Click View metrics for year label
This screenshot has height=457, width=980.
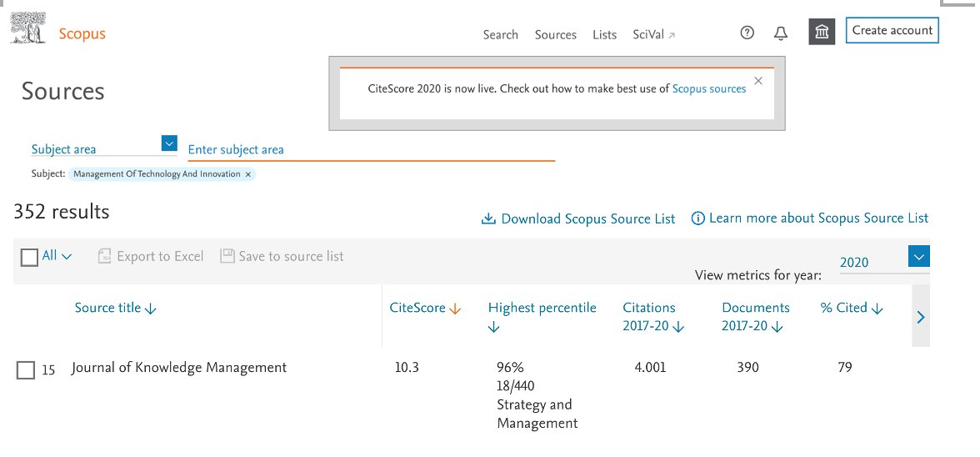tap(758, 276)
